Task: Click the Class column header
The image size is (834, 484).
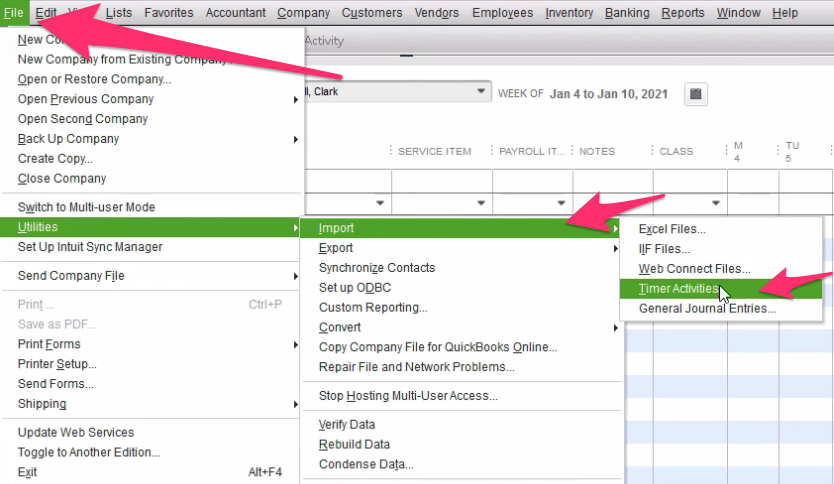Action: pyautogui.click(x=676, y=152)
